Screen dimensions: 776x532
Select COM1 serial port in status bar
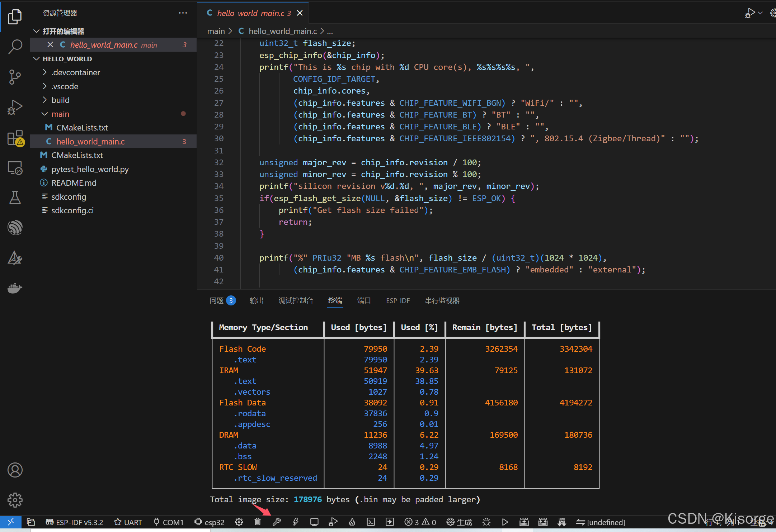pos(169,522)
